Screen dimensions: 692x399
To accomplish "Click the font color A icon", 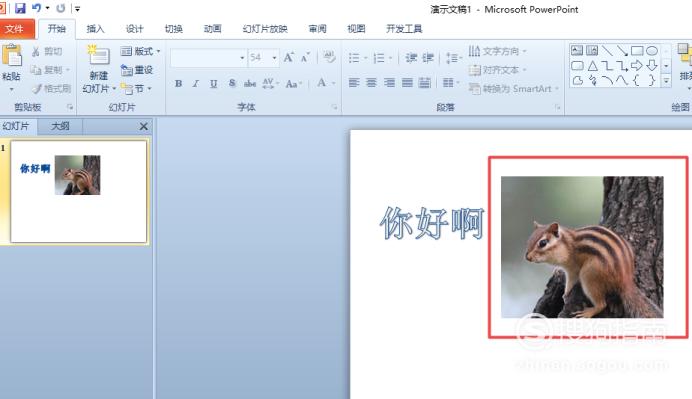I will 322,83.
